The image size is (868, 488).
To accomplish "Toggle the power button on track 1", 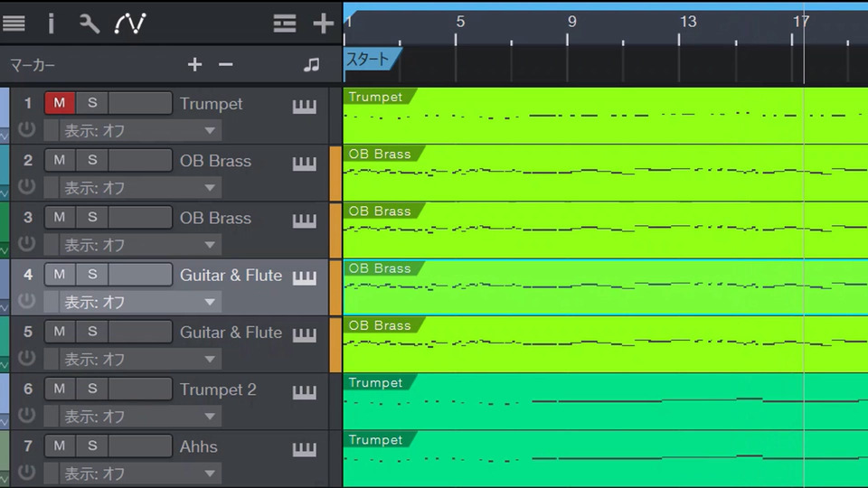I will [x=26, y=129].
